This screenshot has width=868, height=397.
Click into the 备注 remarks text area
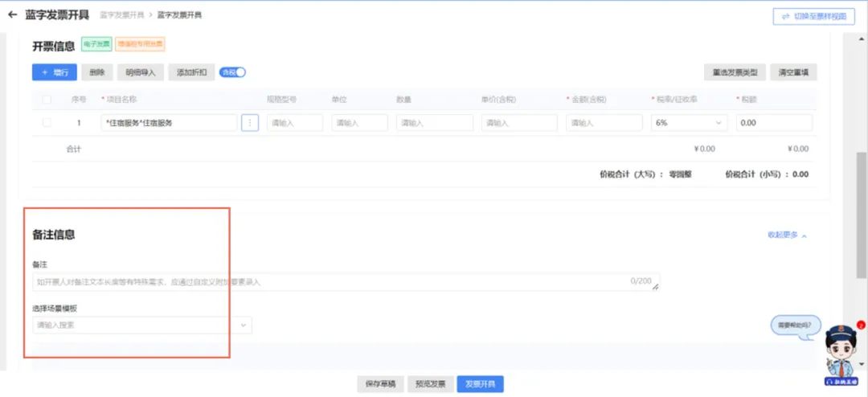(x=346, y=282)
